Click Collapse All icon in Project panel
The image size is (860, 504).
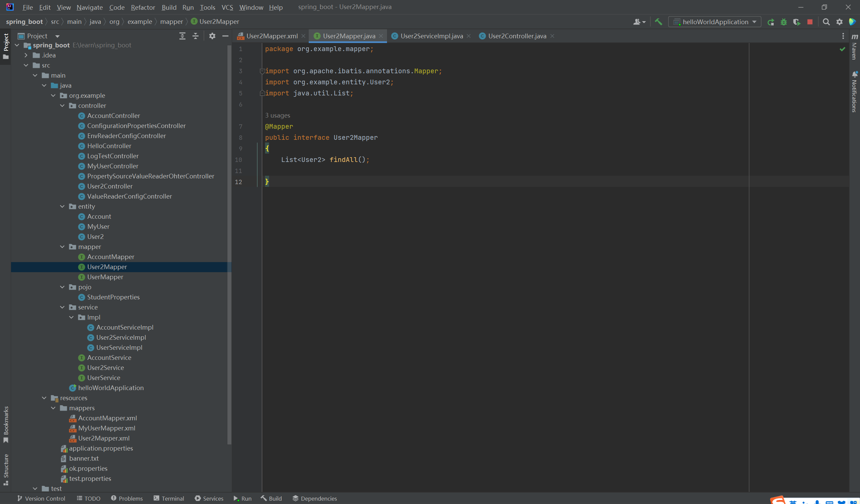[x=196, y=36]
